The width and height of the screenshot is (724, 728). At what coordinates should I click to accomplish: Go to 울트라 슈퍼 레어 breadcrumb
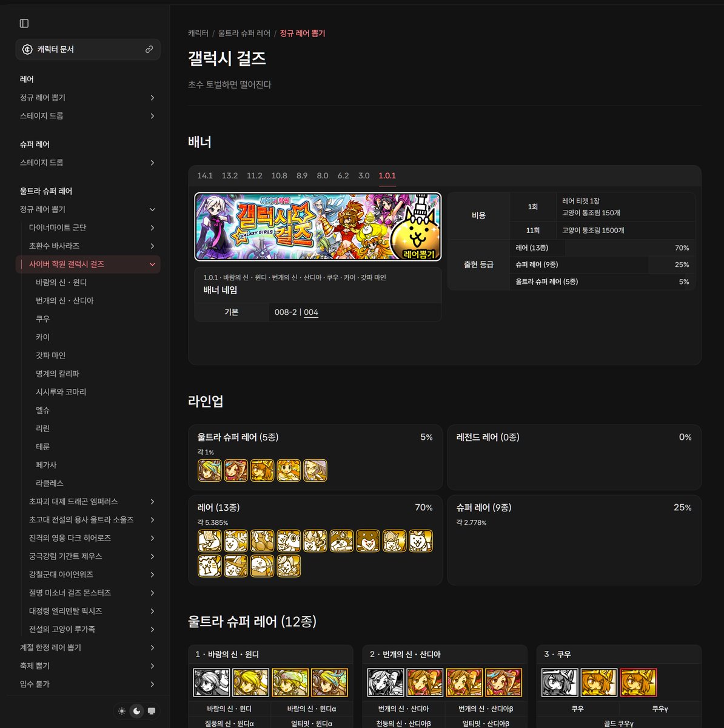pyautogui.click(x=244, y=33)
